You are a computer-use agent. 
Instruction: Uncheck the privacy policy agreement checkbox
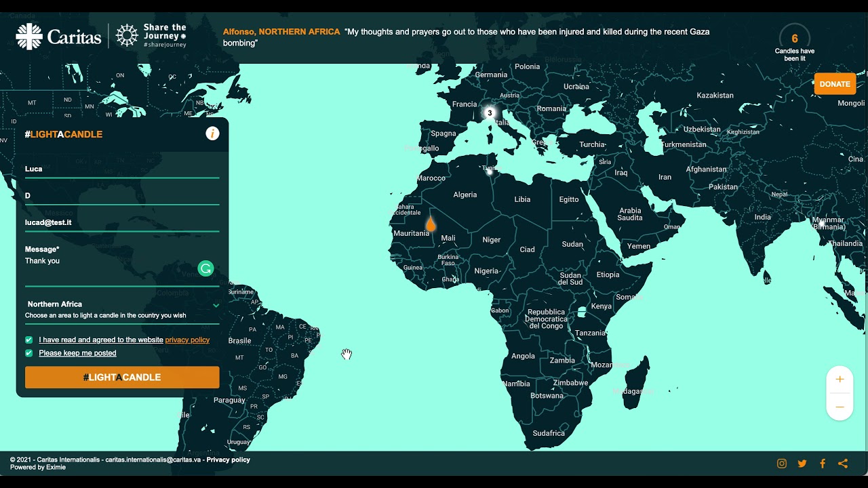(29, 340)
